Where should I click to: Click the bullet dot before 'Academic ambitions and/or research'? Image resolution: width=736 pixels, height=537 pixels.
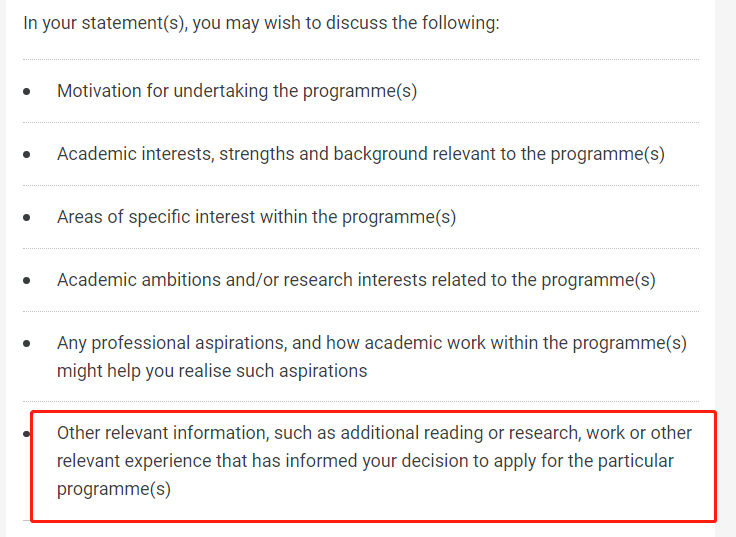[28, 281]
